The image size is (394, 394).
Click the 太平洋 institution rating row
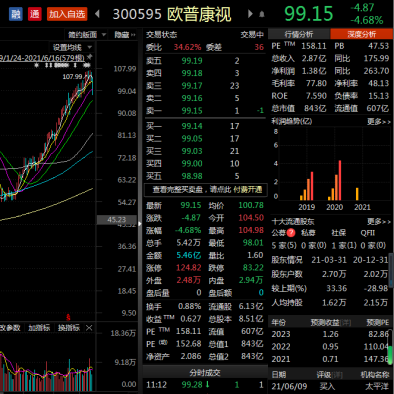[330, 386]
